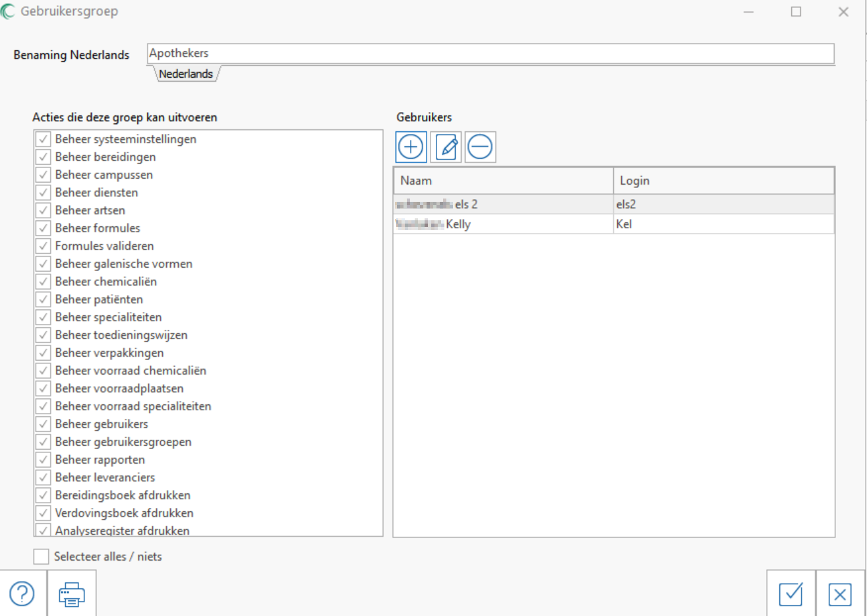Uncheck Beheer campussen

pos(44,175)
